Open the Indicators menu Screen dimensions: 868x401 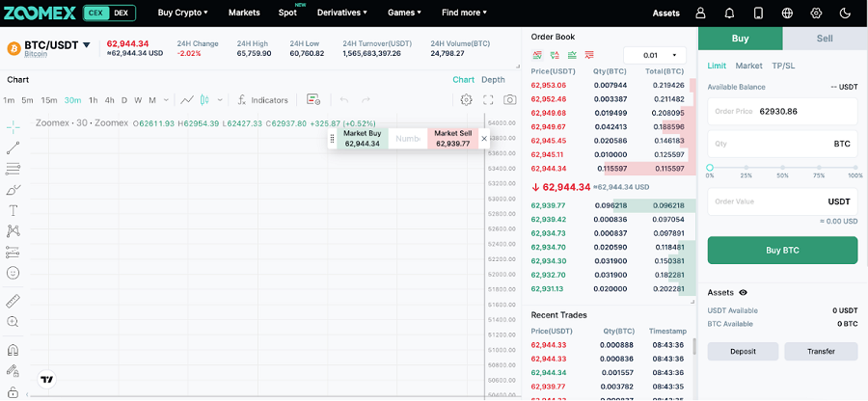pyautogui.click(x=263, y=100)
